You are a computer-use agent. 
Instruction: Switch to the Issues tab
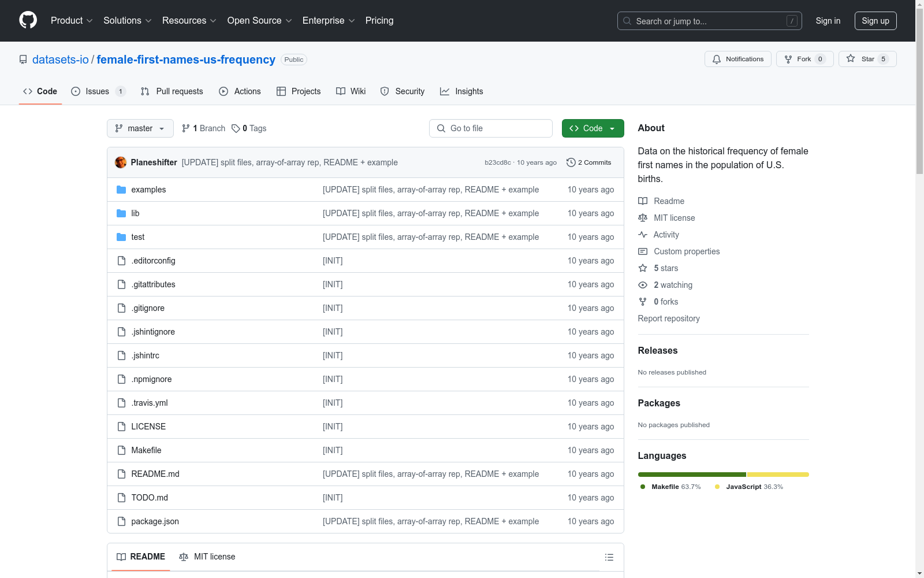98,91
